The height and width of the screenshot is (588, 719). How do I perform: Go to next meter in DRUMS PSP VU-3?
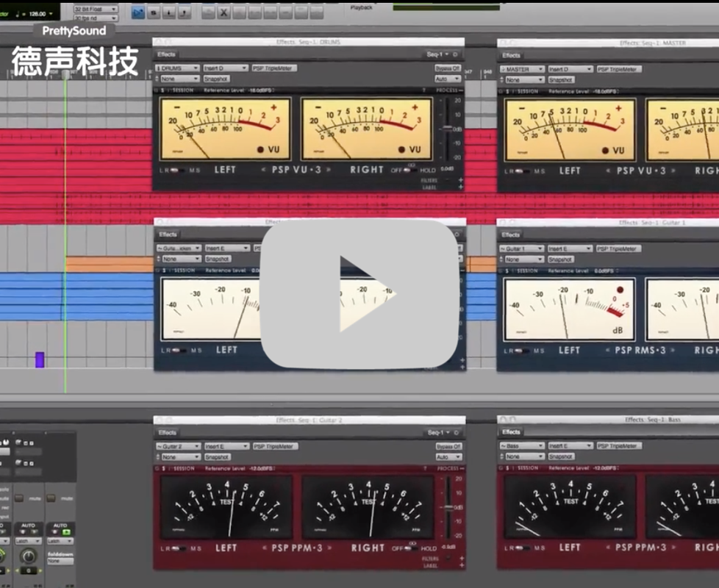coord(329,170)
